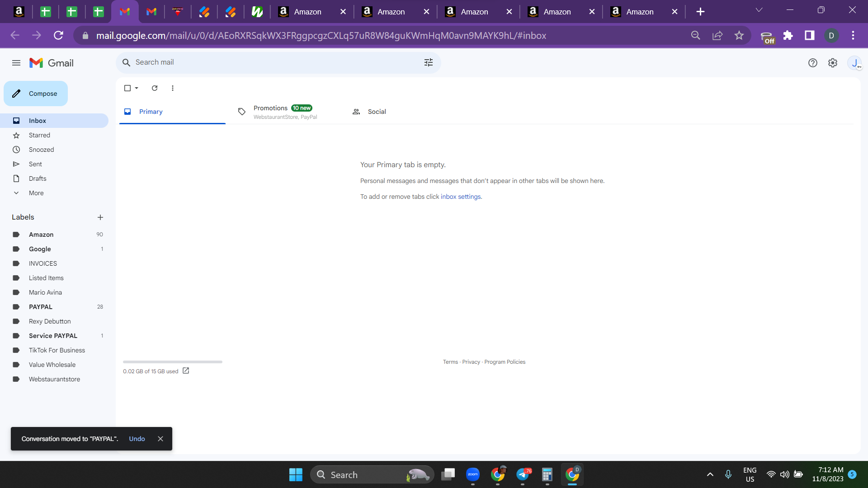Screen dimensions: 868x488
Task: Compose a new email
Action: (x=36, y=94)
